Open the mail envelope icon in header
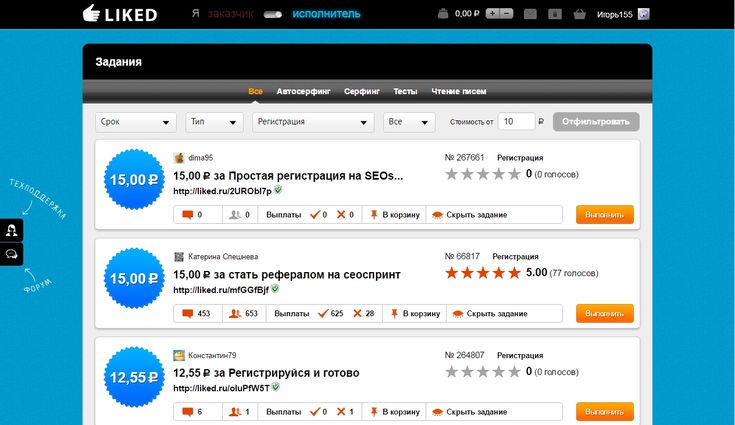This screenshot has width=735, height=425. pos(530,14)
